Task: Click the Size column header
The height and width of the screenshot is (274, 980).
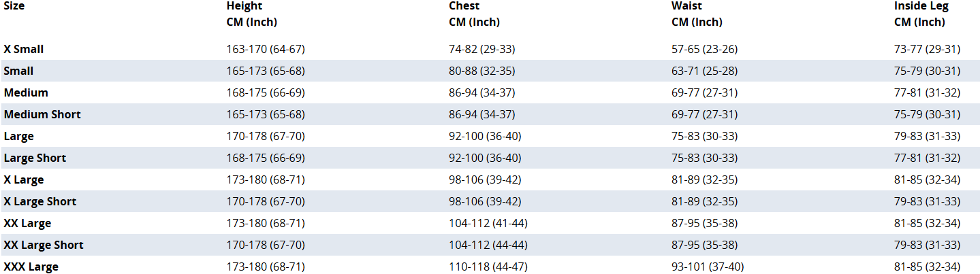Action: [x=14, y=6]
